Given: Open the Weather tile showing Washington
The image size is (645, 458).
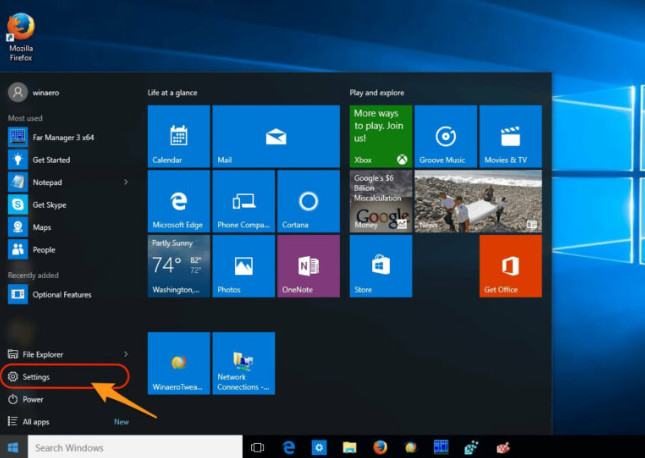Looking at the screenshot, I should point(179,266).
